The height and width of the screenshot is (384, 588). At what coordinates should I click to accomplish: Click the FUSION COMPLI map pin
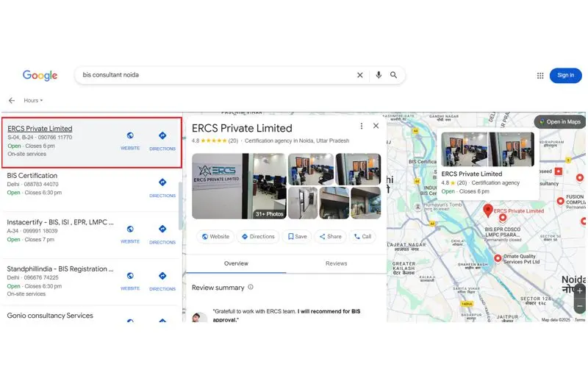[560, 202]
